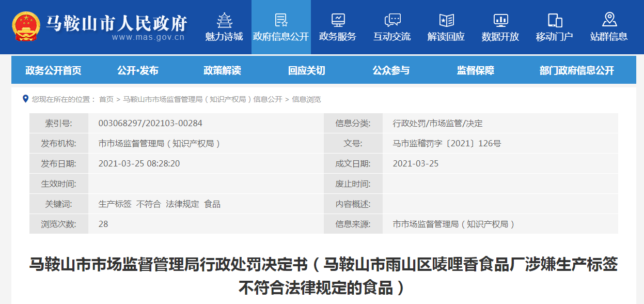The height and width of the screenshot is (304, 644).
Task: Click the article title 行政处罚决定书
Action: pos(323,276)
